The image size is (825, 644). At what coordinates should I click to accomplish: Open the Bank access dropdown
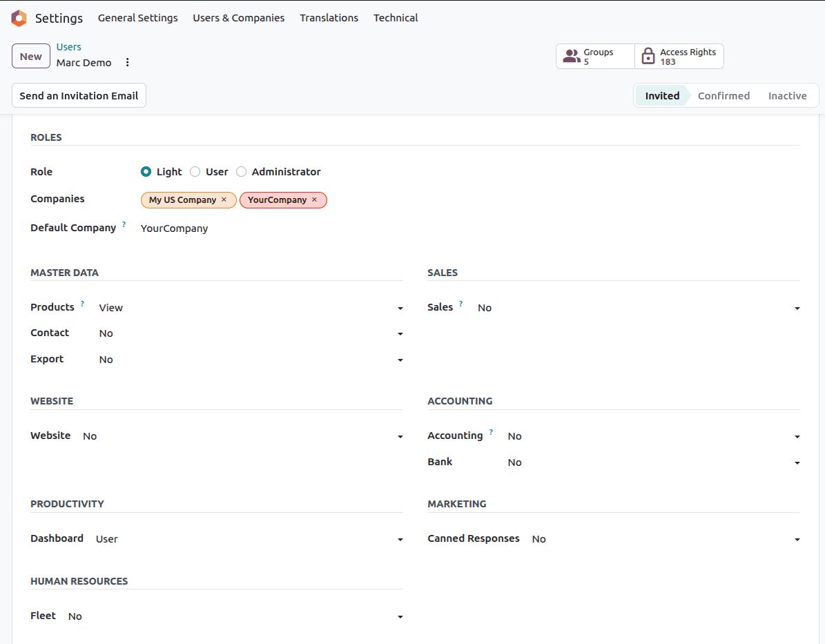pyautogui.click(x=654, y=462)
